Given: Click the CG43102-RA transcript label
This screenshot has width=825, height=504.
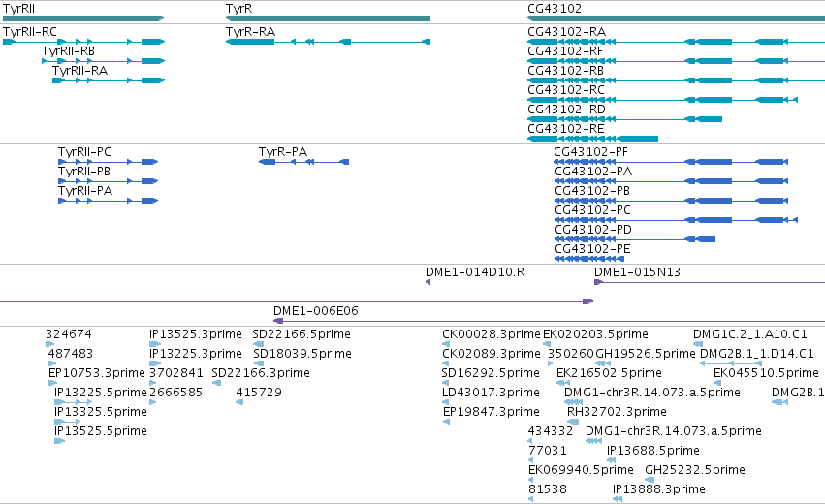Looking at the screenshot, I should pos(567,32).
